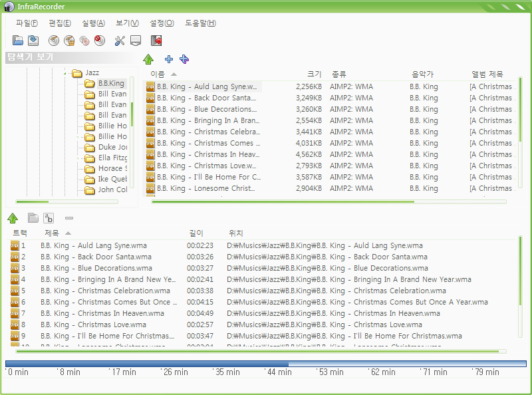Select track 5 'Christmas Celebration.wma'
532x395 pixels.
pyautogui.click(x=105, y=291)
